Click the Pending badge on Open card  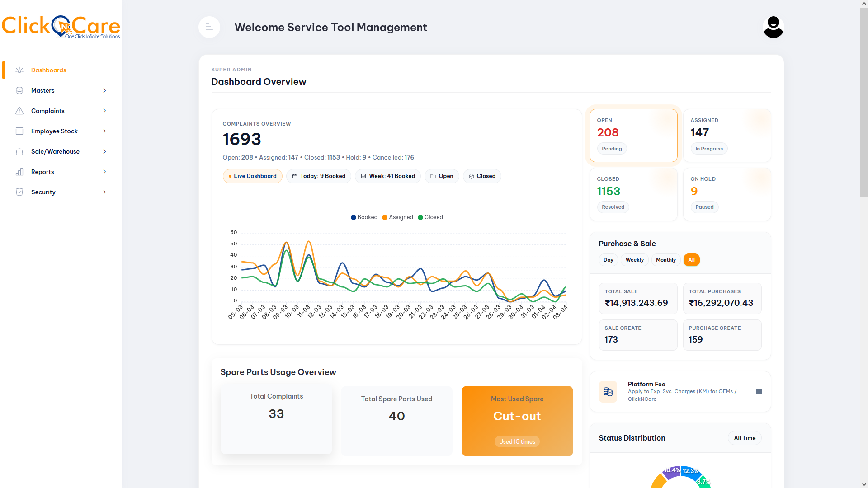coord(612,149)
